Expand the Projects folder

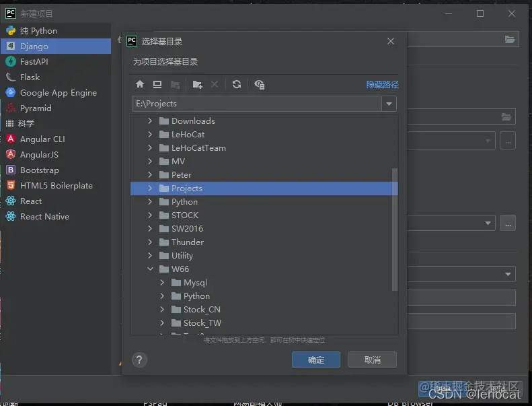pos(150,189)
